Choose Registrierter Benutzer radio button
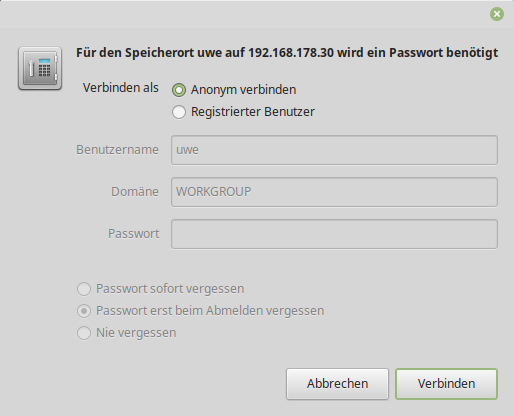This screenshot has height=416, width=514. pyautogui.click(x=179, y=112)
